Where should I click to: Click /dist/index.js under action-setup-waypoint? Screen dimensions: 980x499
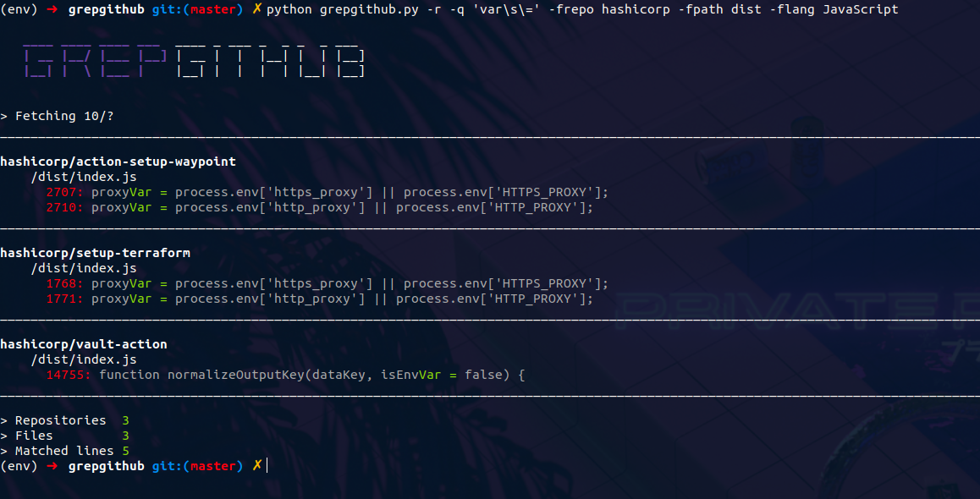pyautogui.click(x=84, y=177)
